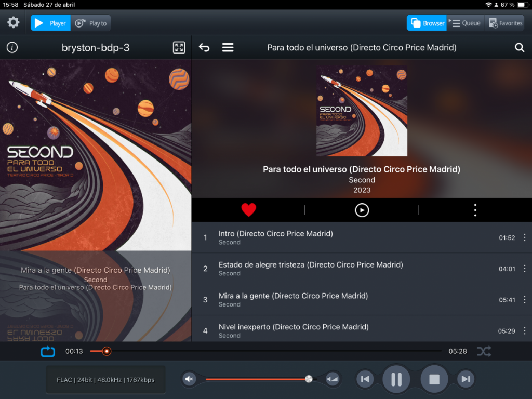532x399 pixels.
Task: Switch to the Queue tab
Action: [465, 23]
